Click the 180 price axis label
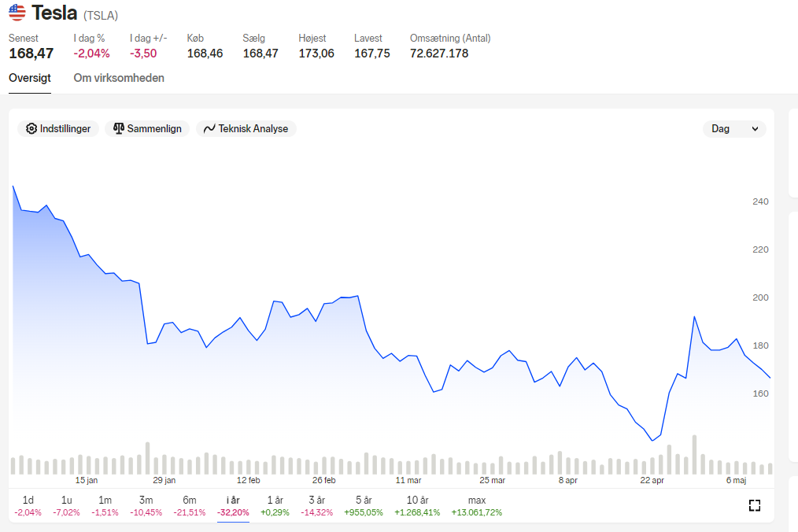This screenshot has width=798, height=532. (760, 345)
